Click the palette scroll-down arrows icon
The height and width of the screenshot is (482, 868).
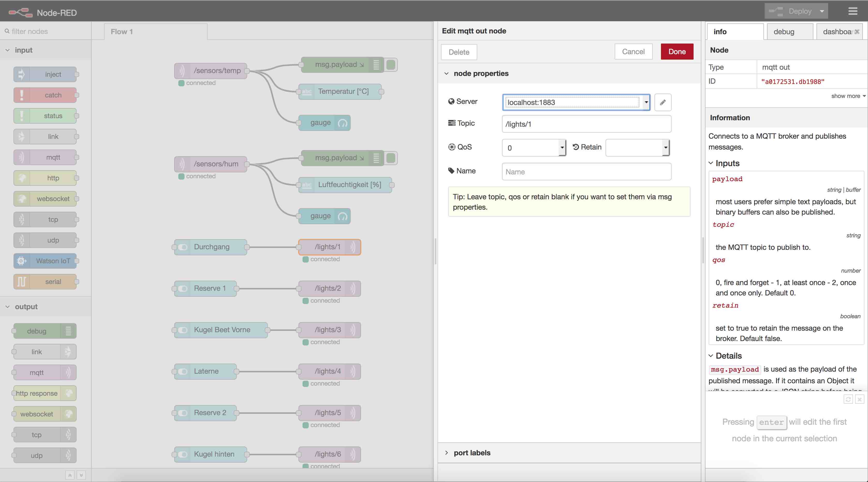(81, 475)
